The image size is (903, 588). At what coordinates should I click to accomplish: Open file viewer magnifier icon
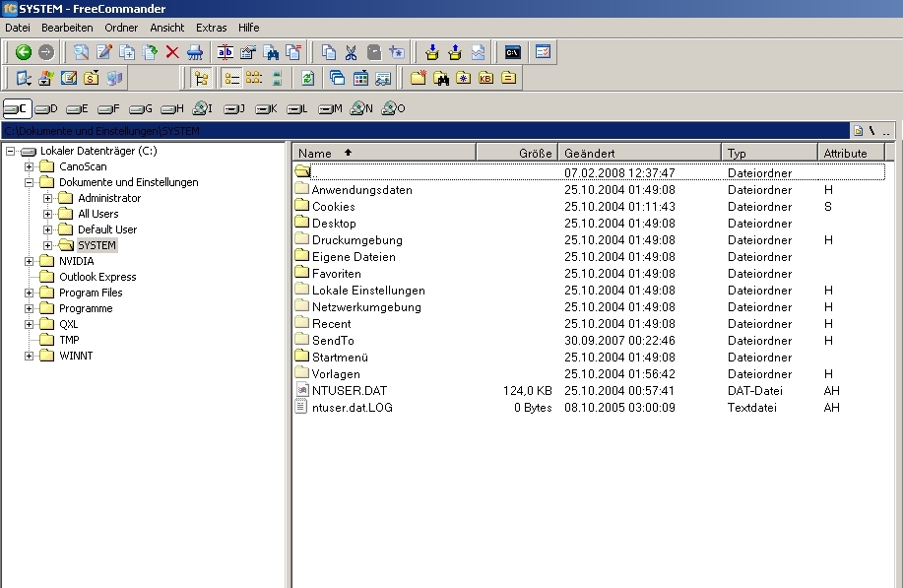pyautogui.click(x=81, y=52)
